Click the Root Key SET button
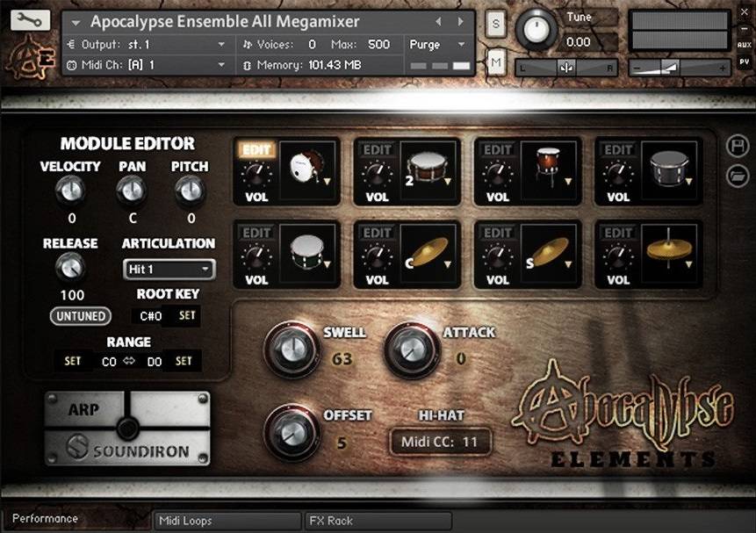 point(188,315)
